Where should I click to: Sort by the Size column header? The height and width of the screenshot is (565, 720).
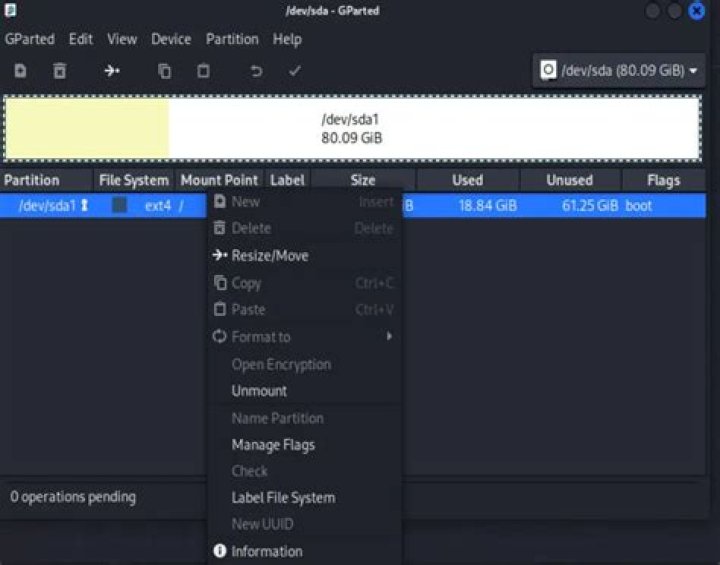click(x=363, y=180)
